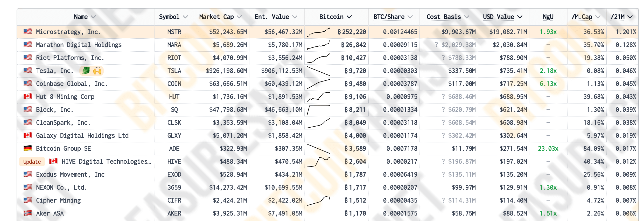
Task: Click the German flag beside Bitcoin Group SE
Action: pyautogui.click(x=27, y=148)
